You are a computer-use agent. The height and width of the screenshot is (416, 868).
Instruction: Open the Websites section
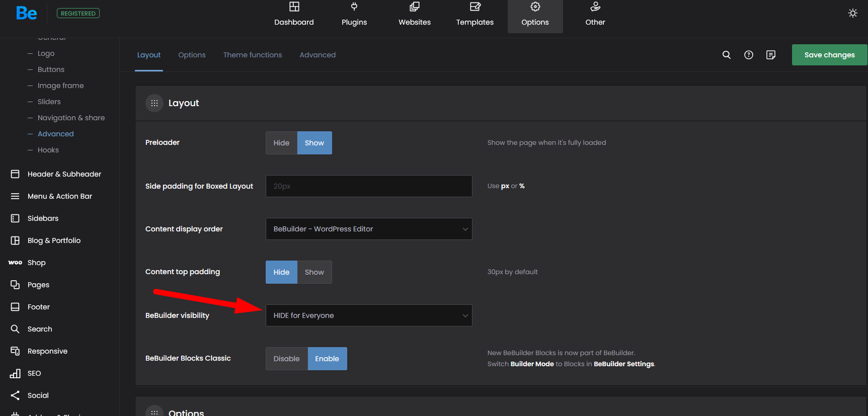click(x=415, y=15)
